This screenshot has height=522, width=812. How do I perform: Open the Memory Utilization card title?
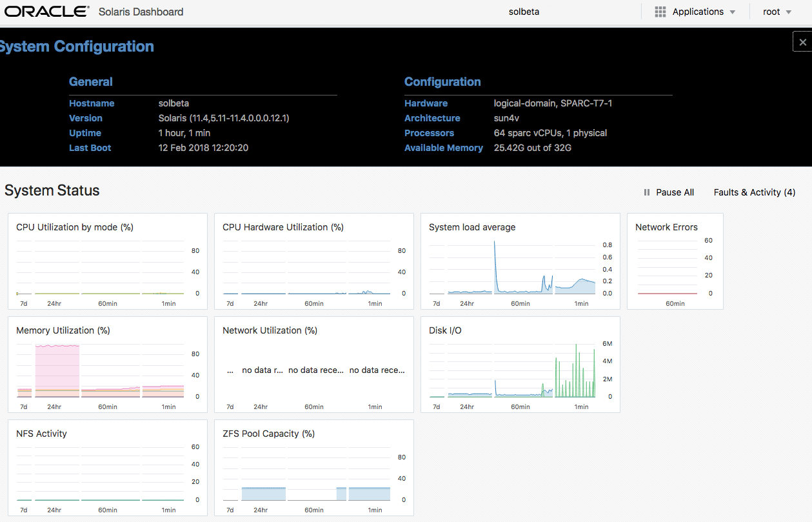tap(63, 330)
